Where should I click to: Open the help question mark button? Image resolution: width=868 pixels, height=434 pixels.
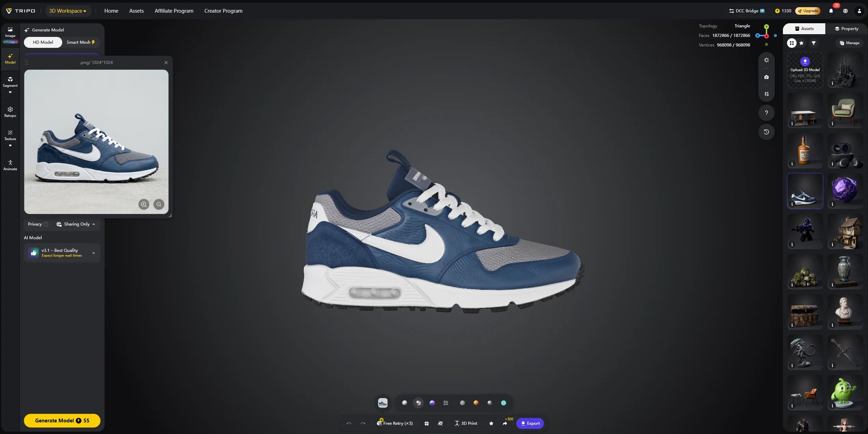[x=767, y=113]
